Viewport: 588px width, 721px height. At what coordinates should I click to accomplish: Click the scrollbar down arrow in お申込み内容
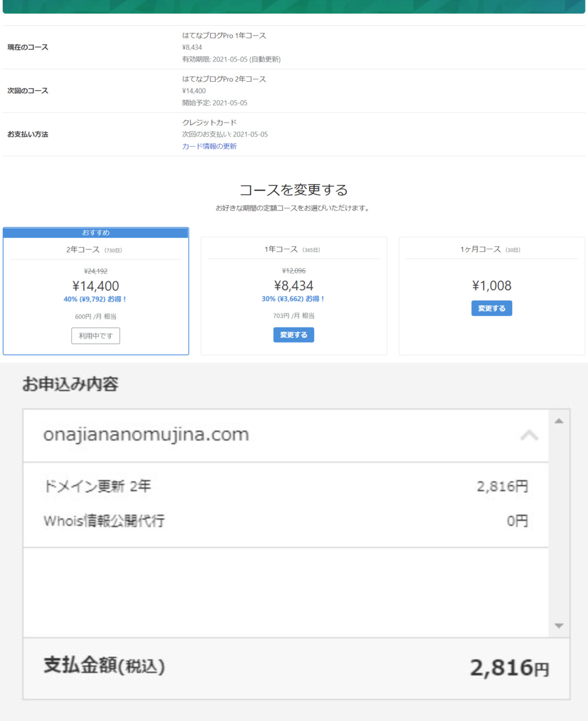click(559, 625)
